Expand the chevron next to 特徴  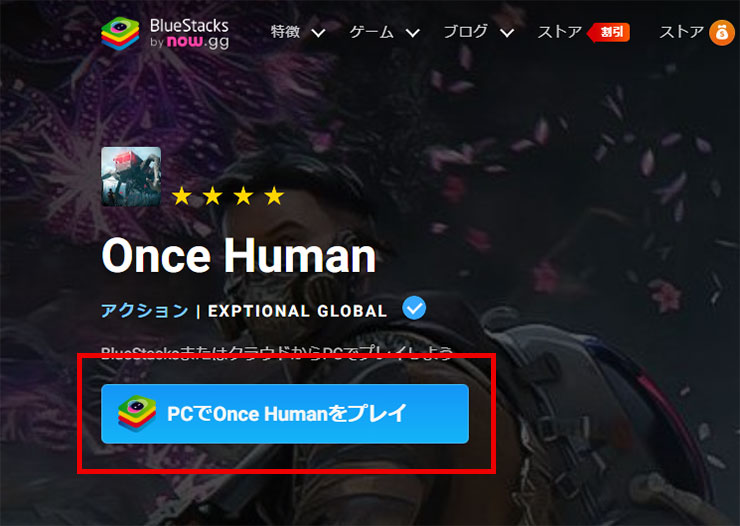[319, 33]
